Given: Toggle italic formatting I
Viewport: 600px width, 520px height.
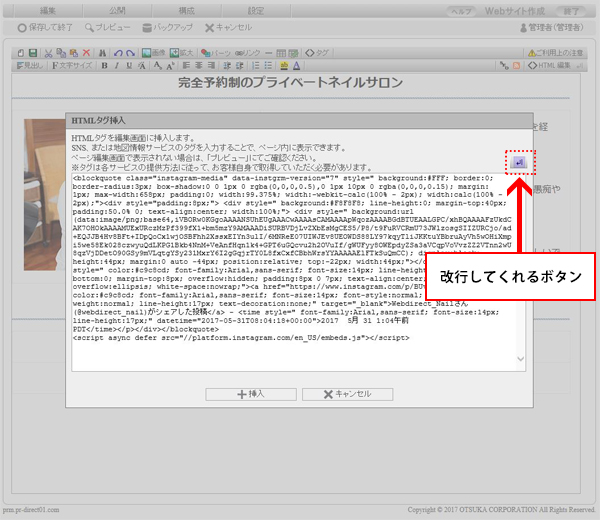Looking at the screenshot, I should click(117, 65).
